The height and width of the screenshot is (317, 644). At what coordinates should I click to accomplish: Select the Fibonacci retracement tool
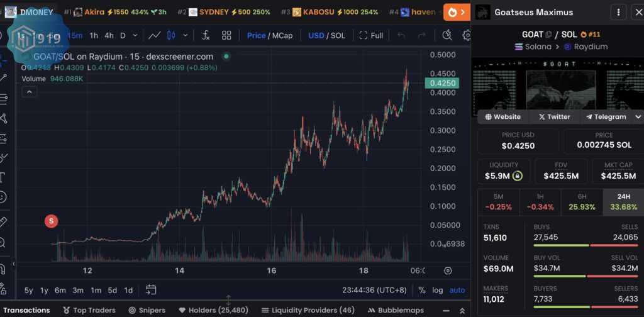(3, 99)
